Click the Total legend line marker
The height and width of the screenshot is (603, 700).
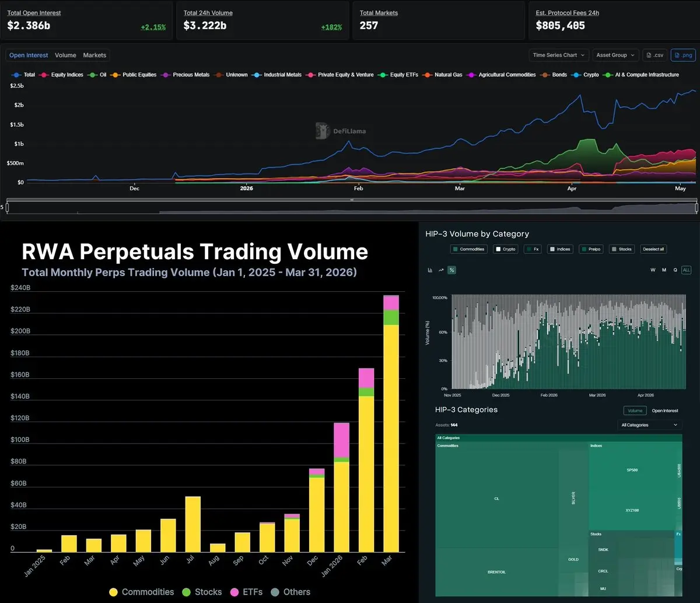[16, 75]
